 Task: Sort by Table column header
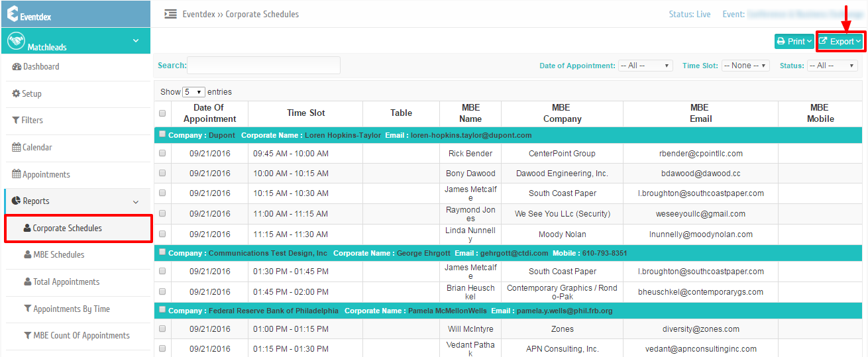402,113
